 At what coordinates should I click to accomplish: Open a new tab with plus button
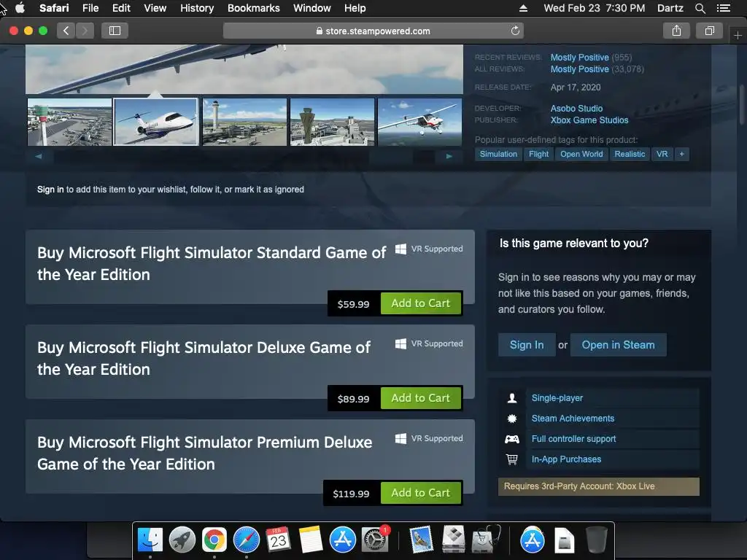738,36
